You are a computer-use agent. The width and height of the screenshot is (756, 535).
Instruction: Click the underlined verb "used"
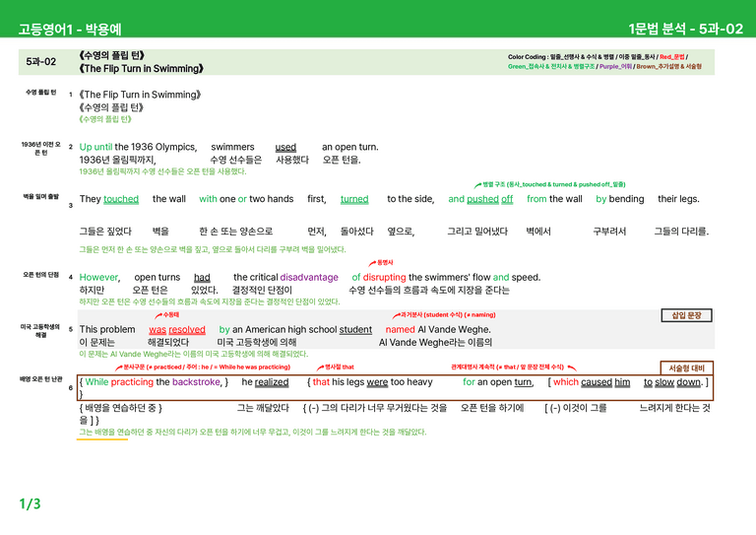coord(285,147)
